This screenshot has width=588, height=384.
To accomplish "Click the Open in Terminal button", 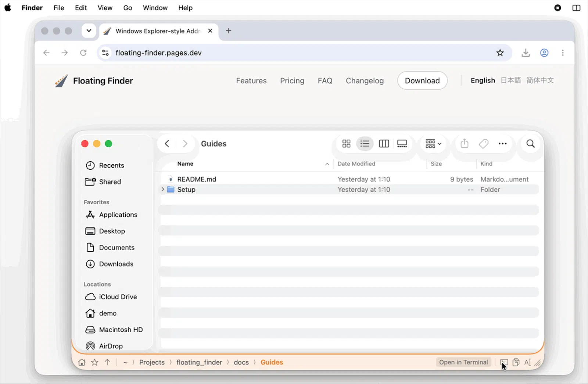I will (463, 362).
